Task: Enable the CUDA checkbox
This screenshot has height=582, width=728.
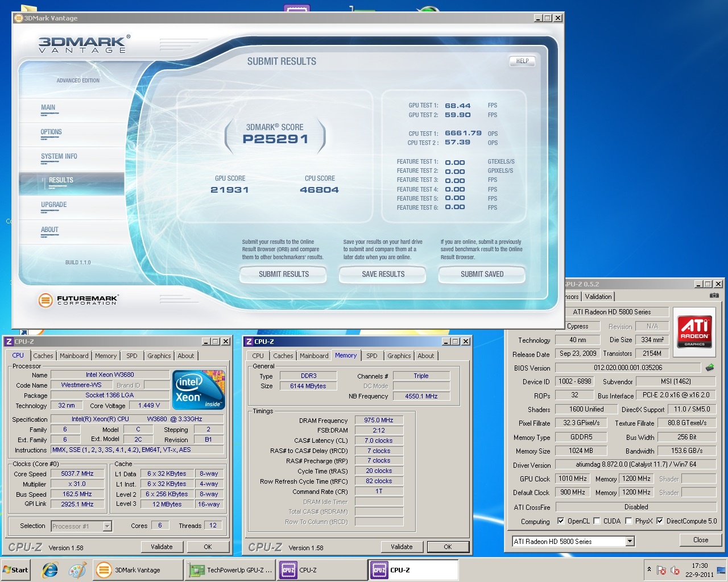Action: 597,521
